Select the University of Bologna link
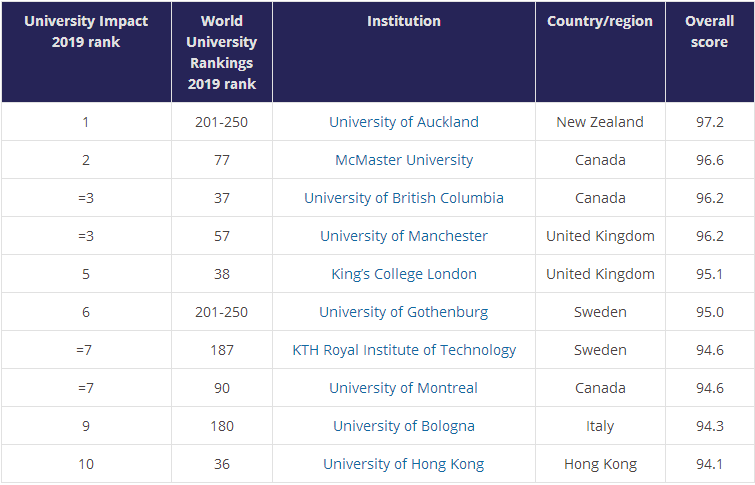The image size is (755, 485). [x=403, y=426]
